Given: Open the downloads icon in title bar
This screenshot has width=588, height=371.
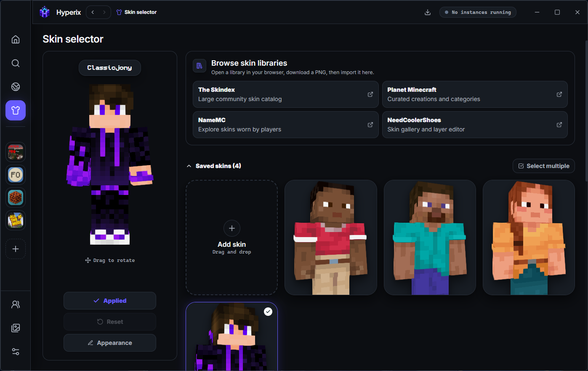Looking at the screenshot, I should 428,12.
